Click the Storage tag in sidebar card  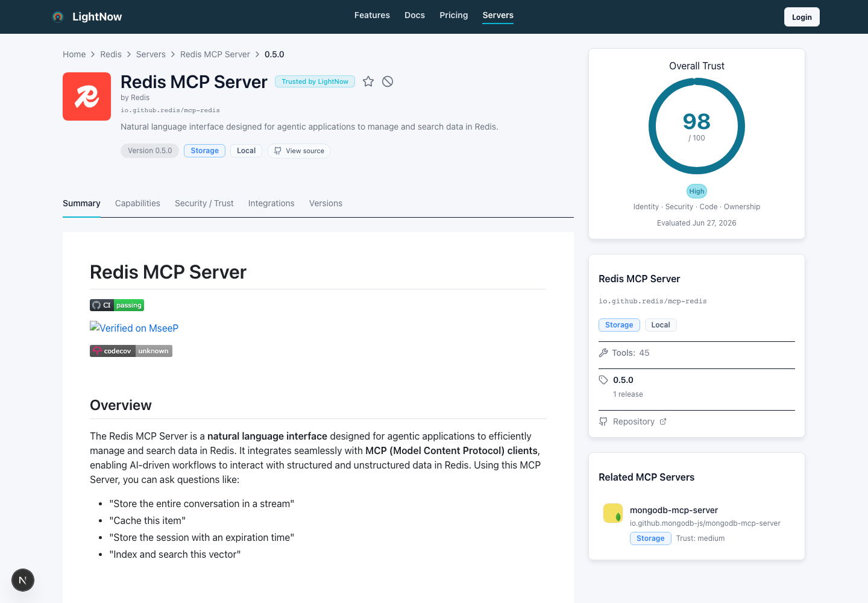coord(619,325)
